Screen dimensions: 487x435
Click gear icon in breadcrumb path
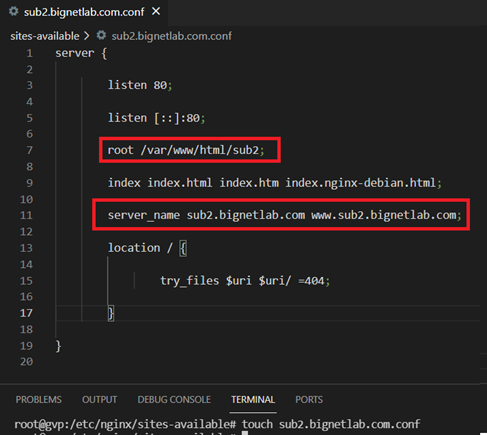pos(101,35)
